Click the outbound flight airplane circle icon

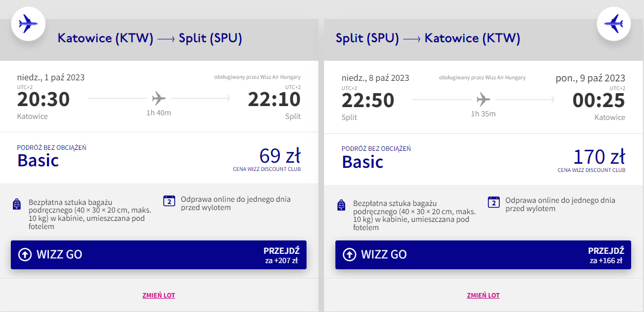coord(28,23)
